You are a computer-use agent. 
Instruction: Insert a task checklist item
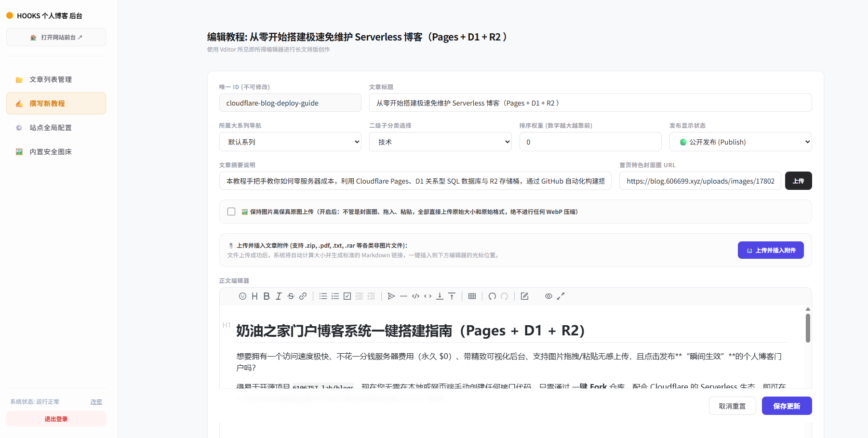pos(347,296)
